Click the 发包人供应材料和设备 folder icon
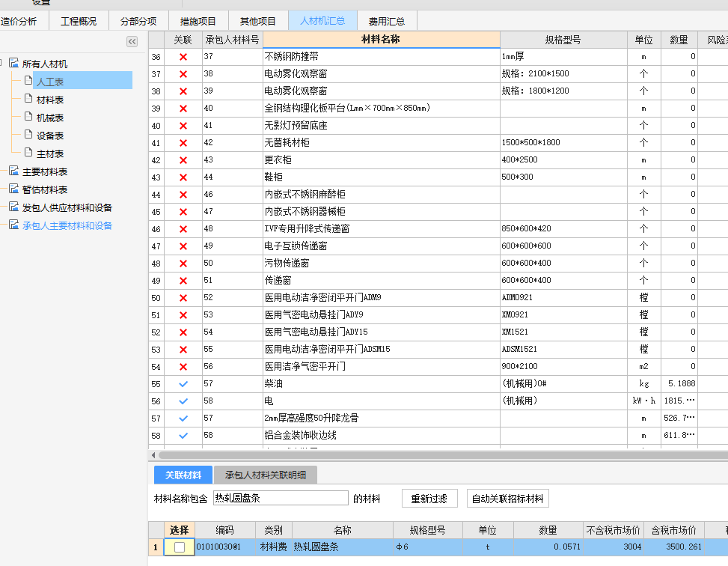This screenshot has height=566, width=728. click(14, 207)
